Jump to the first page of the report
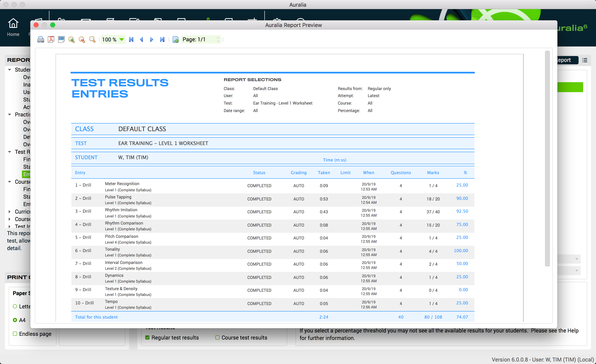Image resolution: width=596 pixels, height=364 pixels. pos(131,39)
